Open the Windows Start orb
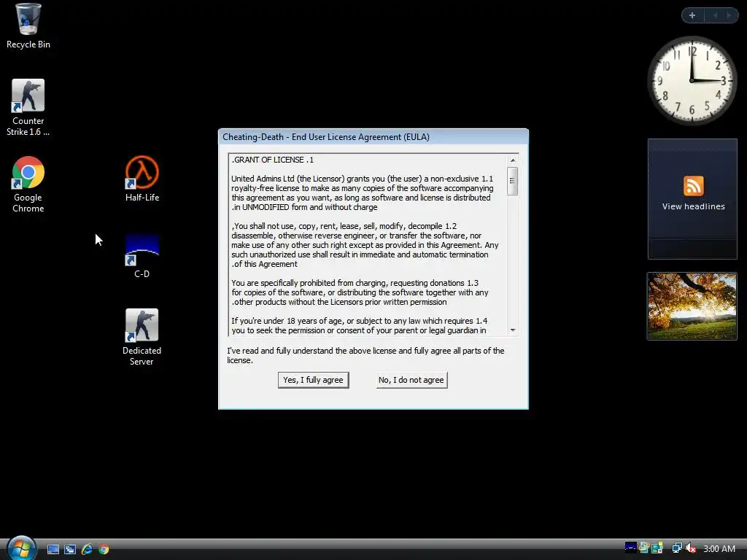The height and width of the screenshot is (560, 747). pyautogui.click(x=21, y=548)
